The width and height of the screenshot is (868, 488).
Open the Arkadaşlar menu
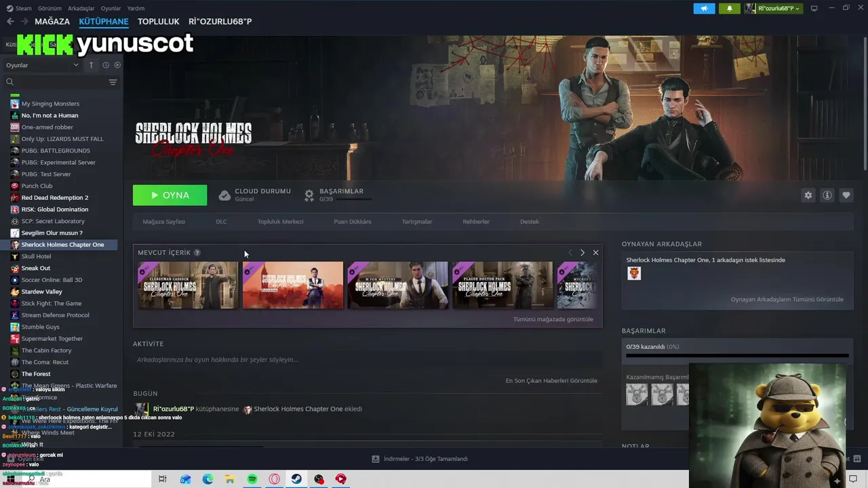click(81, 8)
